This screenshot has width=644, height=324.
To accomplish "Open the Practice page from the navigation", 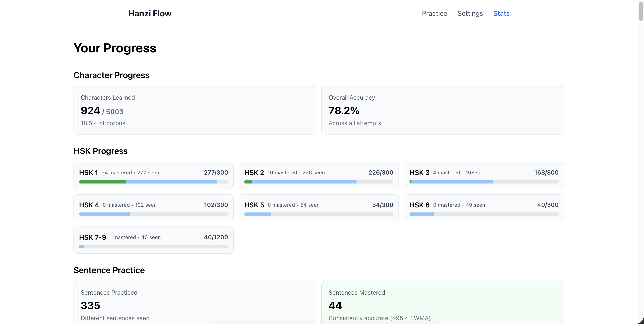I will [434, 13].
